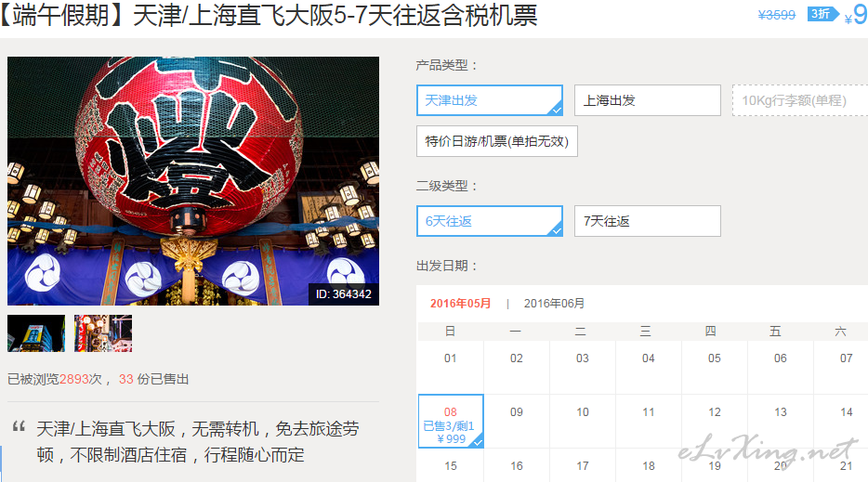The width and height of the screenshot is (868, 482).
Task: Select the 10Kg行李额(单程) option
Action: [800, 100]
